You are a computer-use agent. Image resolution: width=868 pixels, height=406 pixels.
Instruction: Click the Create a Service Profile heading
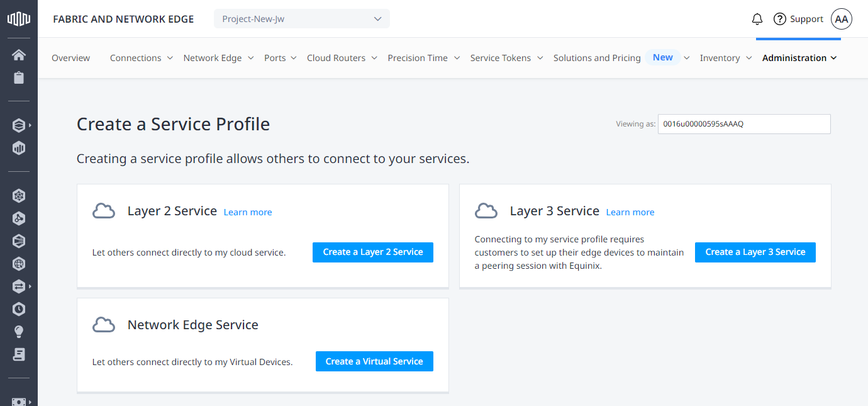(174, 124)
